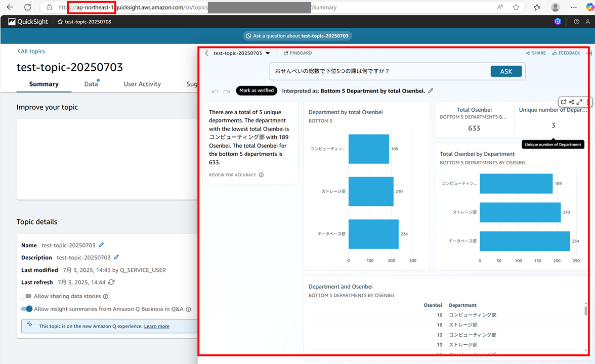Favorite test-topic-20250703 with the star icon
The width and height of the screenshot is (595, 364).
[60, 22]
